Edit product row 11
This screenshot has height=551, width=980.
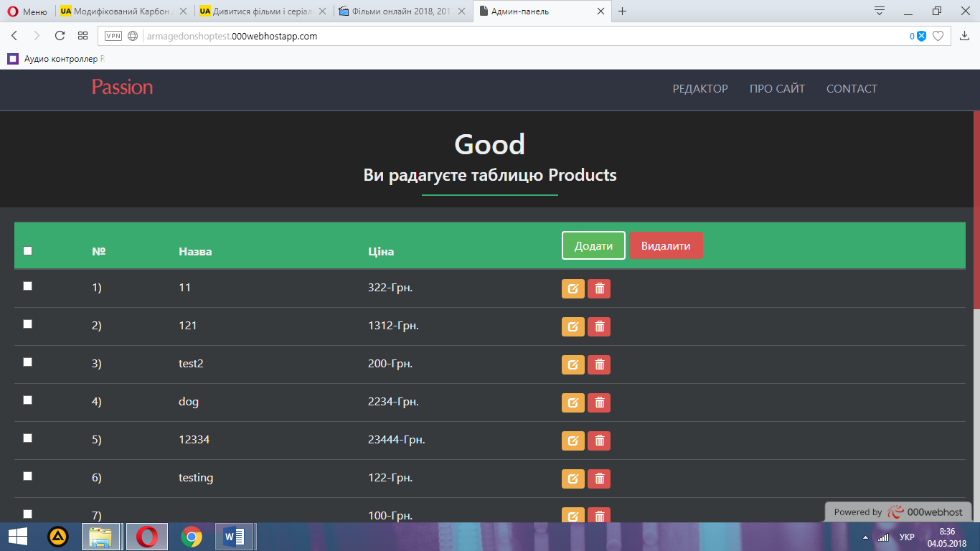[573, 288]
